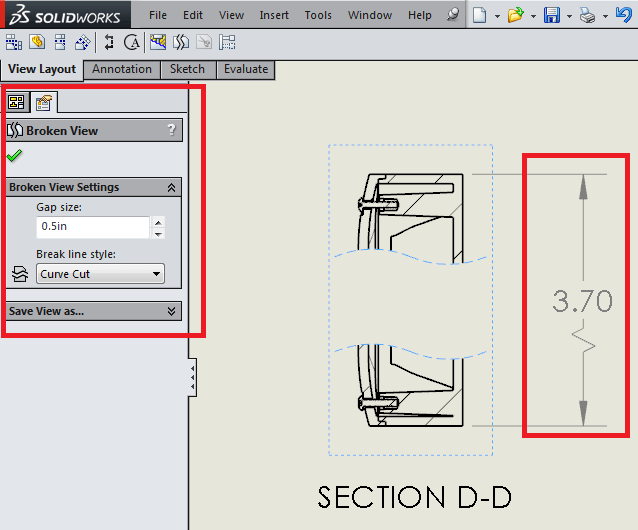Click the SolidWorks logo
The image size is (638, 530).
pyautogui.click(x=65, y=15)
